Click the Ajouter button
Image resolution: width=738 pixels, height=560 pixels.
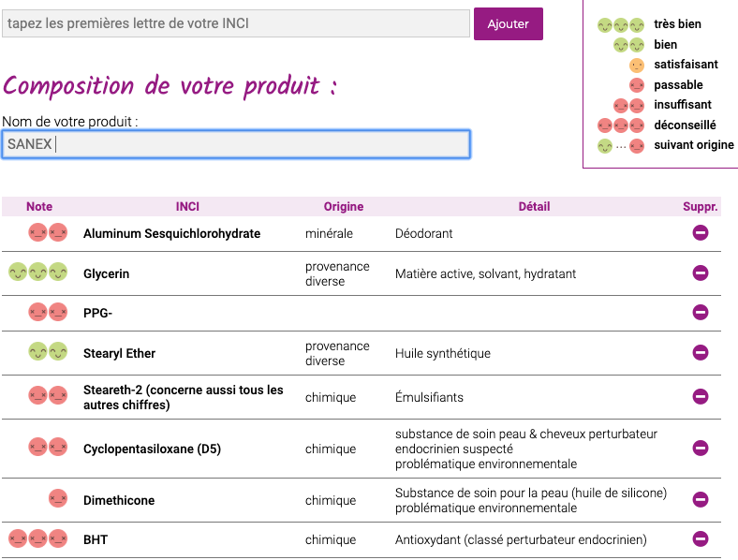[x=509, y=23]
